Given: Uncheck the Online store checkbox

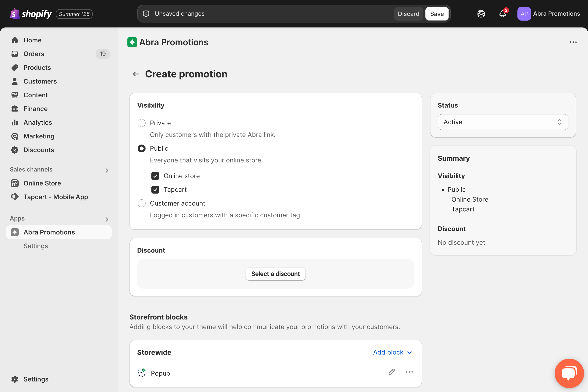Looking at the screenshot, I should click(x=155, y=176).
